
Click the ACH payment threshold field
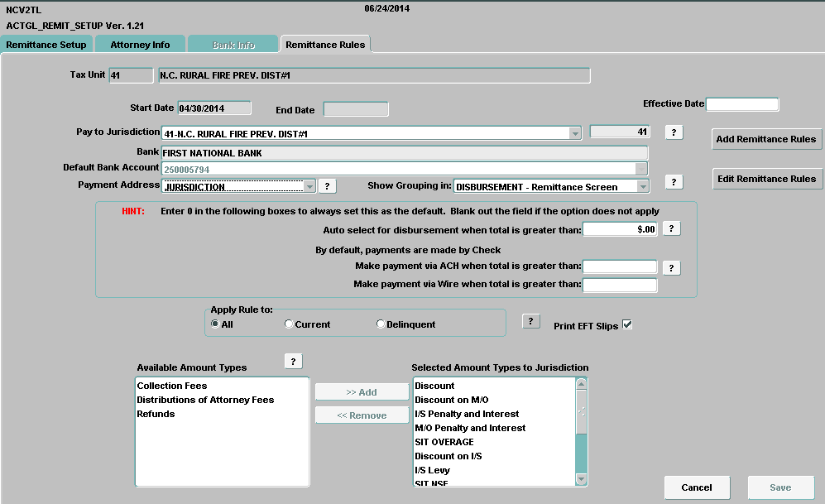pyautogui.click(x=620, y=266)
